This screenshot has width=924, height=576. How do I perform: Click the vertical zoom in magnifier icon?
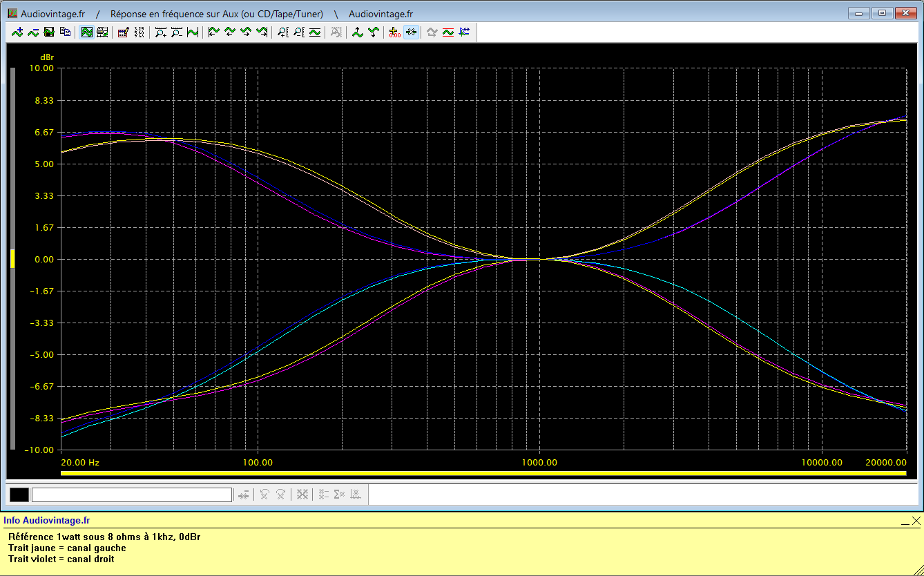(283, 32)
